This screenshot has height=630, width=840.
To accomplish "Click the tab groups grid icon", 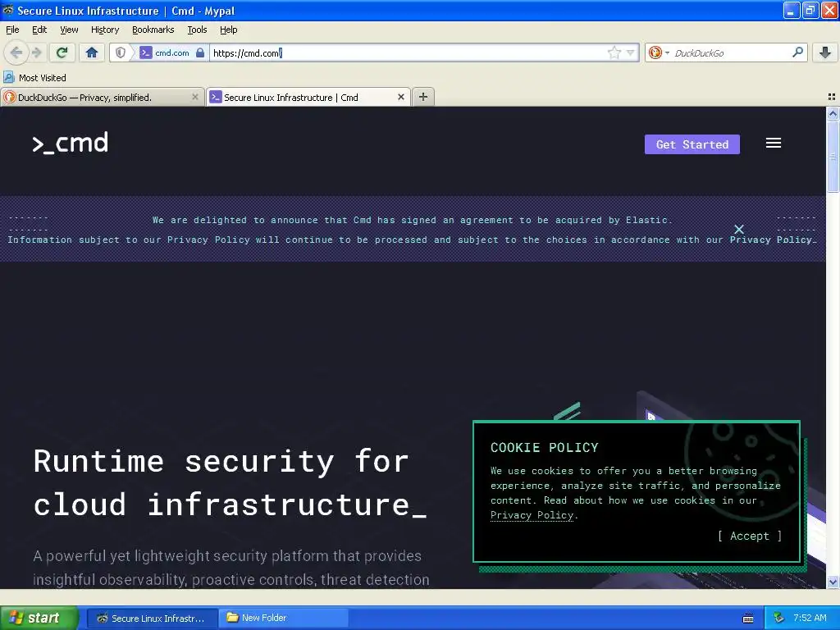I will pyautogui.click(x=832, y=97).
